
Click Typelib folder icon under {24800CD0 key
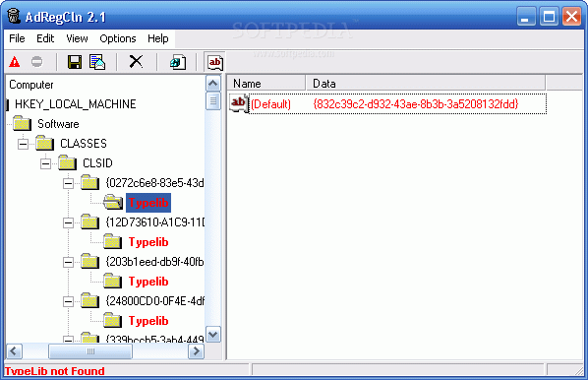pyautogui.click(x=112, y=320)
